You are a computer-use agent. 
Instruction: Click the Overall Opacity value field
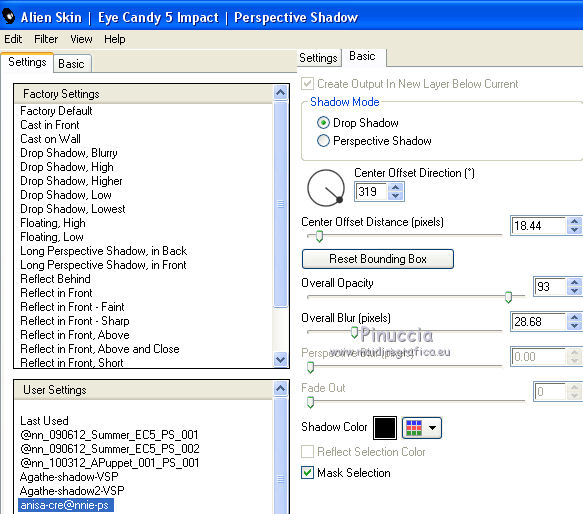[550, 287]
